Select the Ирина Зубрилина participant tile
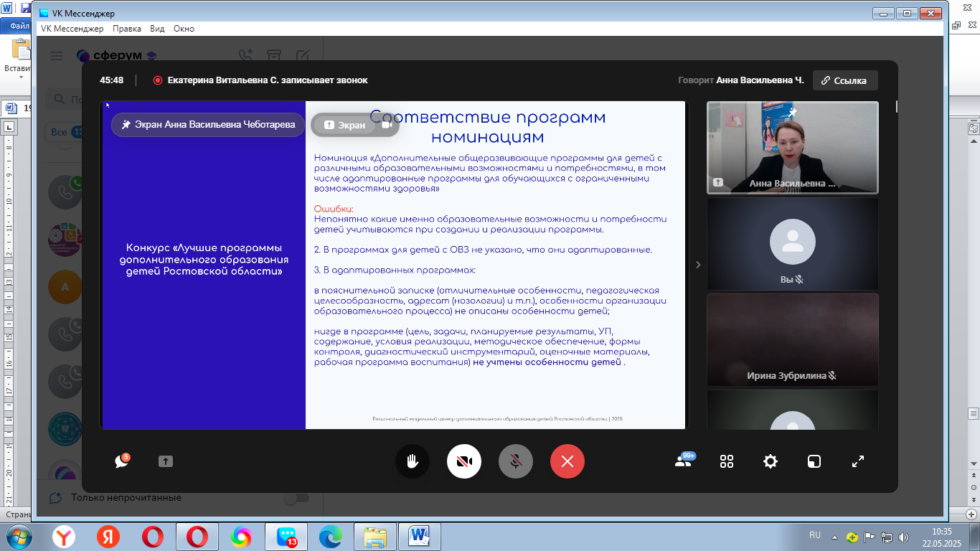 (x=792, y=339)
